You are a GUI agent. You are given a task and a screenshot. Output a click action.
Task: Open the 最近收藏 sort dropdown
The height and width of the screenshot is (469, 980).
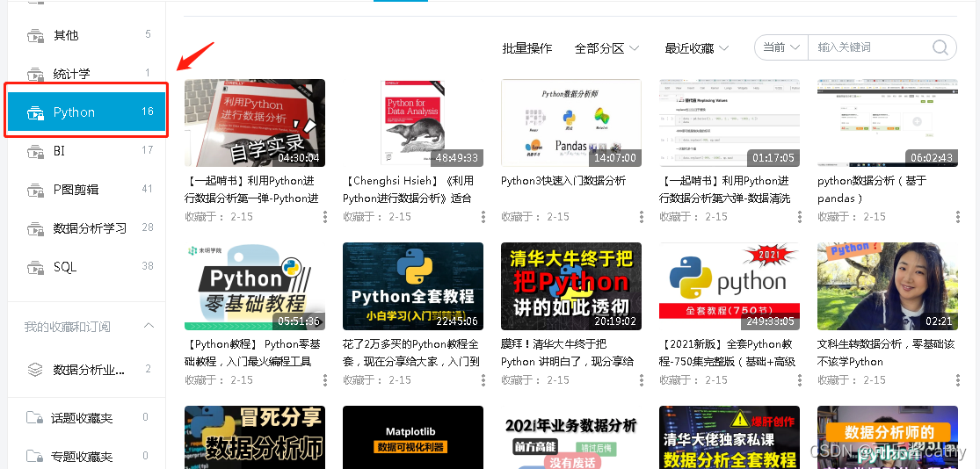(x=697, y=48)
